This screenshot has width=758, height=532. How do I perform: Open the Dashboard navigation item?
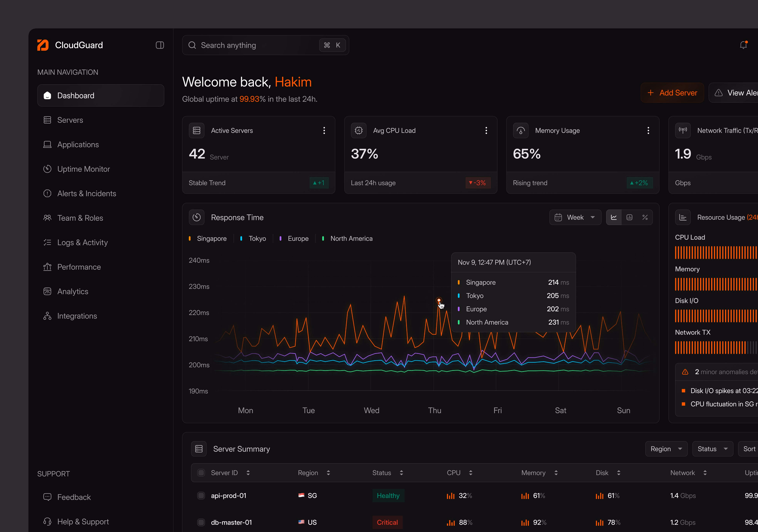[101, 96]
